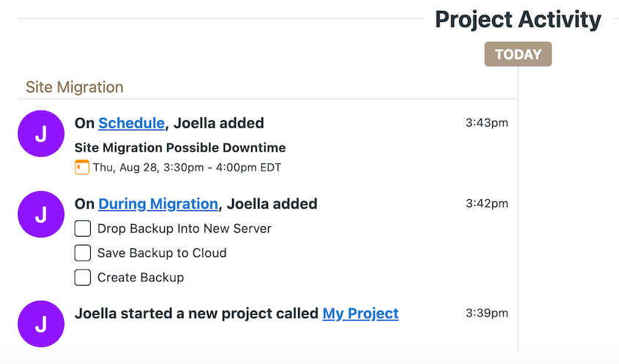The image size is (619, 364).
Task: Open the During Migration list link
Action: coord(158,204)
